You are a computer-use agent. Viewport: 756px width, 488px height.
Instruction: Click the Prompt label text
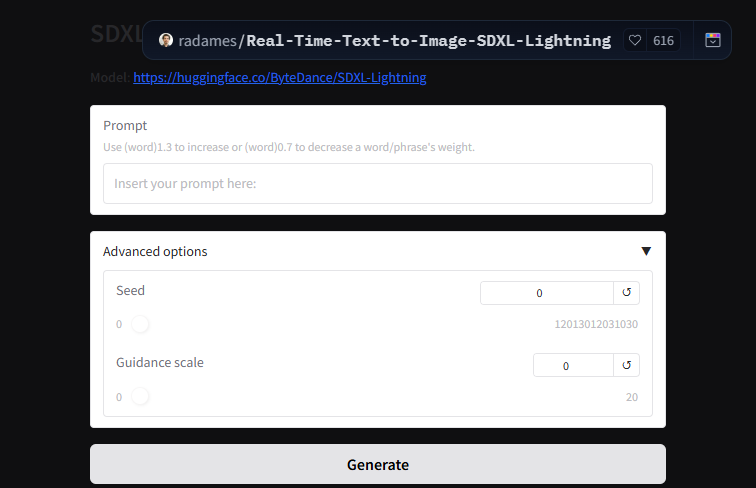(x=125, y=126)
